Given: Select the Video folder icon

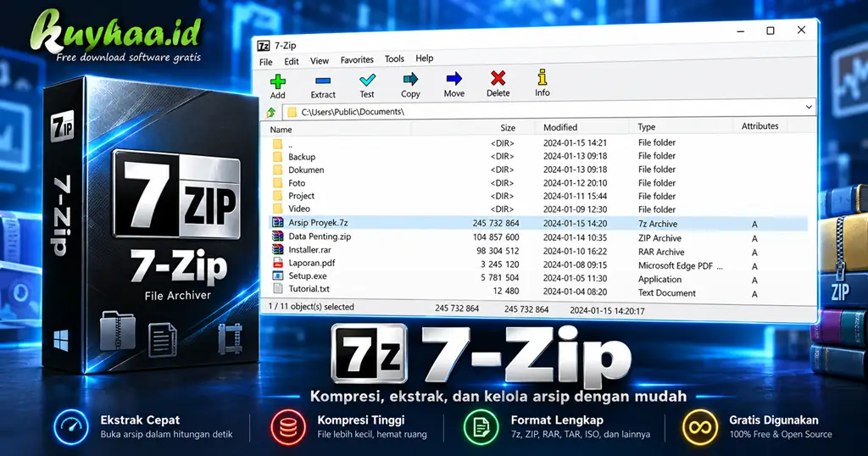Looking at the screenshot, I should click(278, 209).
